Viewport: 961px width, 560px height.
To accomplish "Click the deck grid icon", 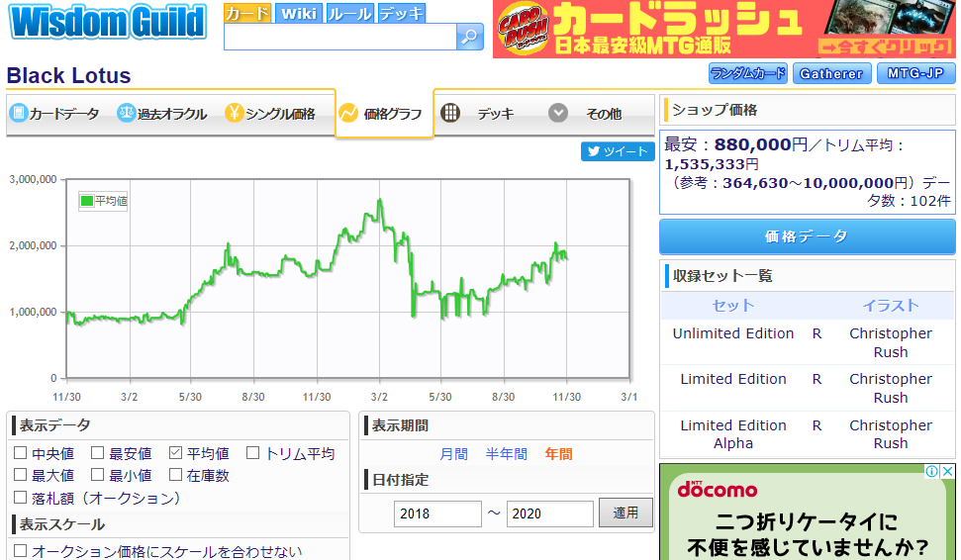I will [450, 113].
